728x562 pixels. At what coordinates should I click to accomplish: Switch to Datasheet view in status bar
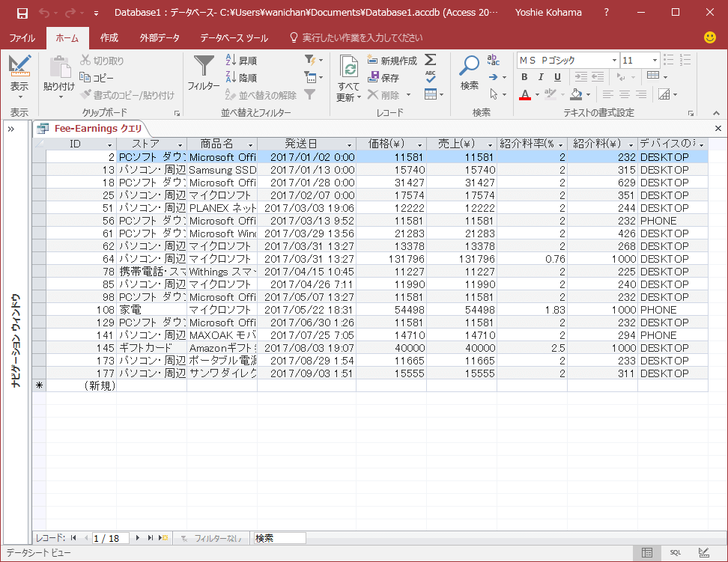point(647,553)
